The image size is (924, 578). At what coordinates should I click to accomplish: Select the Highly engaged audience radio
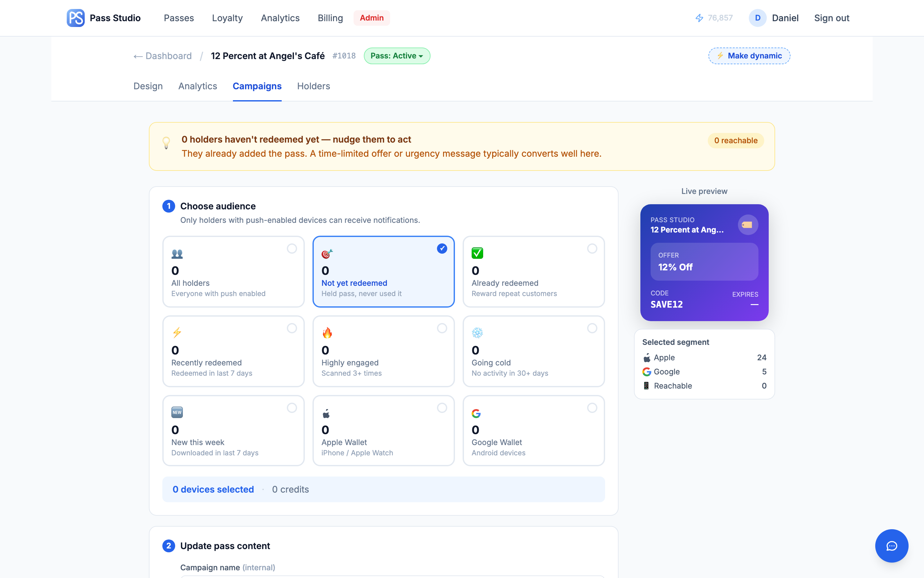(x=442, y=328)
